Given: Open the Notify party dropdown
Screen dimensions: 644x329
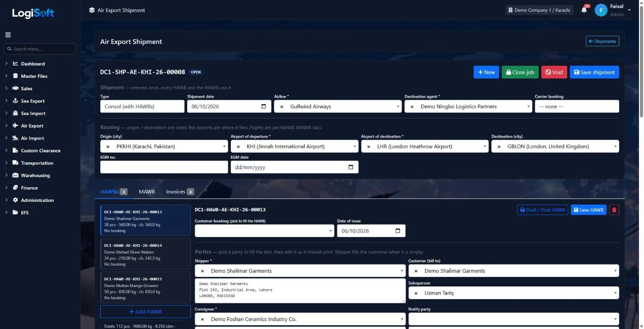Looking at the screenshot, I should coord(514,319).
